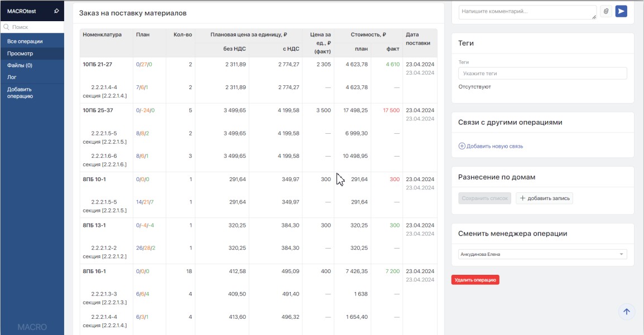Screen dimensions: 644x335
Task: Click circled plus beside Добавить новую связь
Action: [x=462, y=146]
